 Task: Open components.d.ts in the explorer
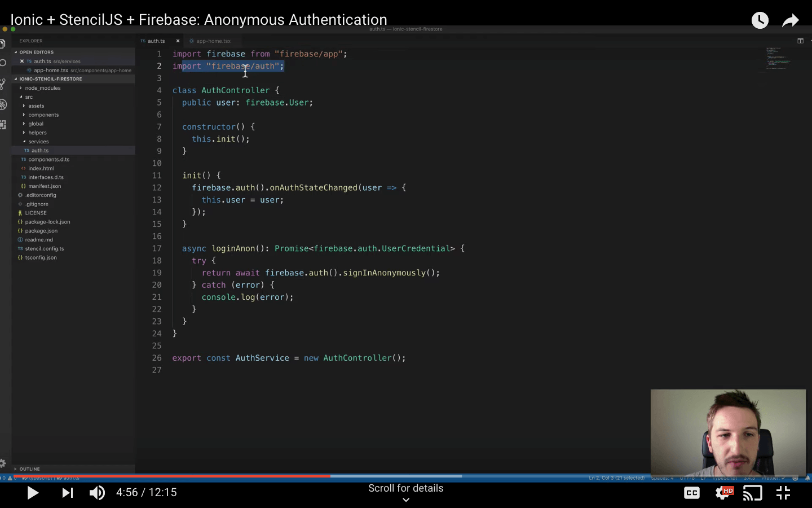point(48,159)
